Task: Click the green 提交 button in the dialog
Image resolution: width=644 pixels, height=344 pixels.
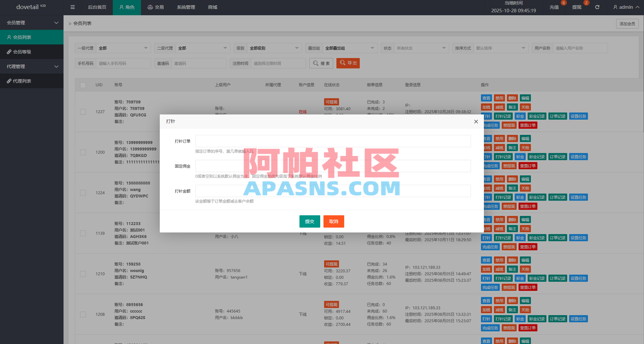Action: coord(310,221)
